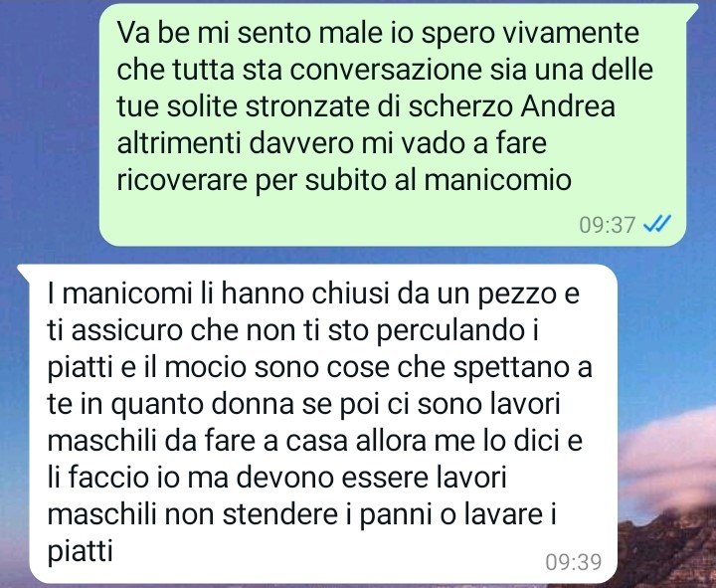Image resolution: width=716 pixels, height=588 pixels.
Task: Click the final word piatti of the reply
Action: [x=81, y=552]
